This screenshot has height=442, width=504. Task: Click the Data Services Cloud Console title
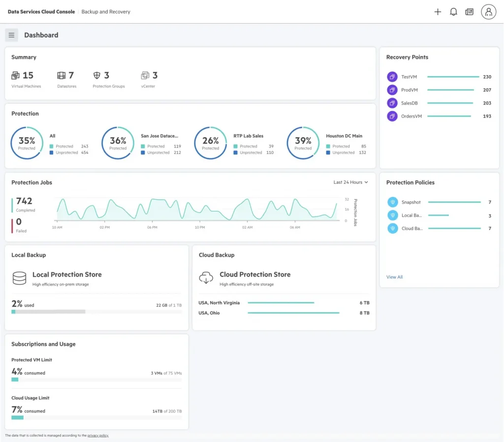[41, 12]
